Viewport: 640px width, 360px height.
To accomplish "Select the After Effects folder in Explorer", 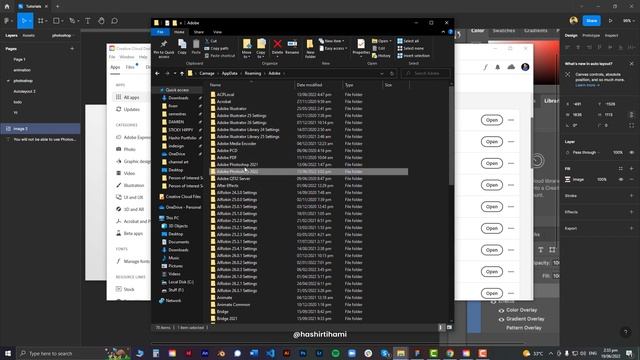I will [228, 185].
